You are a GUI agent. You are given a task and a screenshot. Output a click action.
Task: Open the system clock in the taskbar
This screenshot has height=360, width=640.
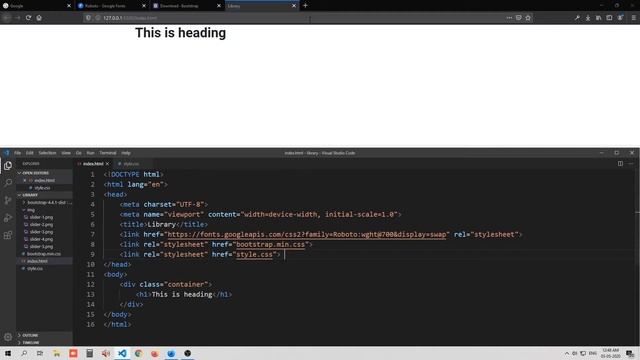coord(610,353)
